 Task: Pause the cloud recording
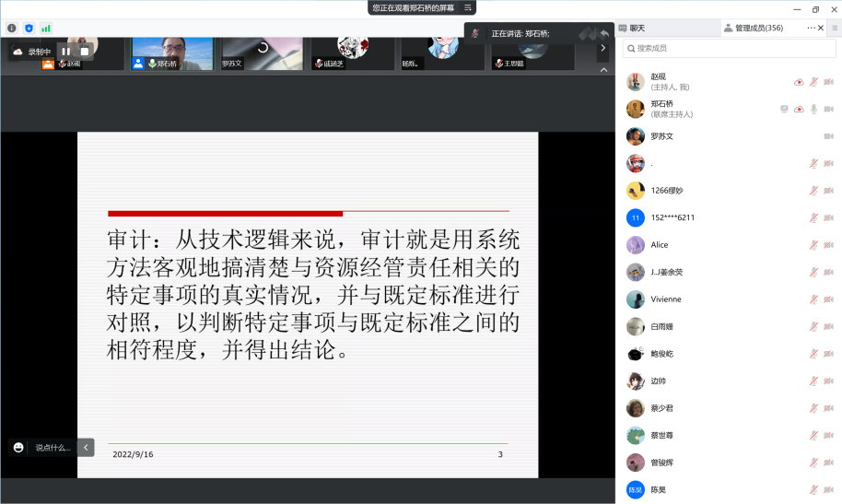65,52
